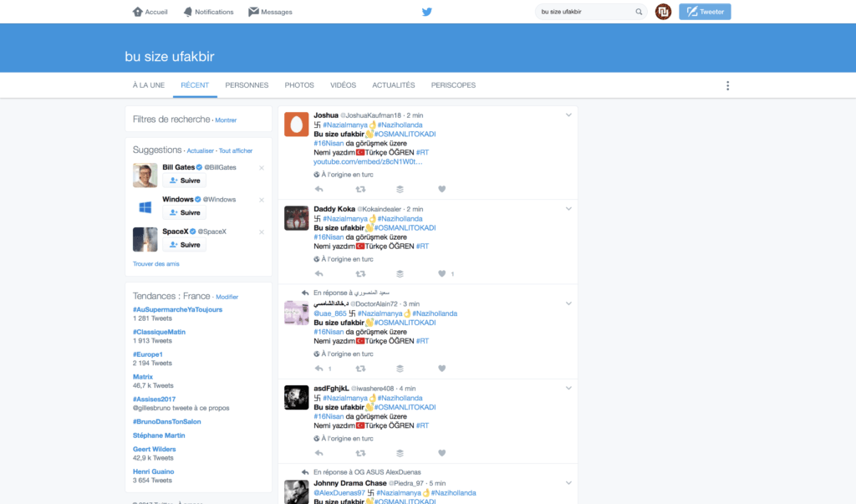This screenshot has width=856, height=504.
Task: Switch to PERISCOPES tab
Action: point(453,85)
